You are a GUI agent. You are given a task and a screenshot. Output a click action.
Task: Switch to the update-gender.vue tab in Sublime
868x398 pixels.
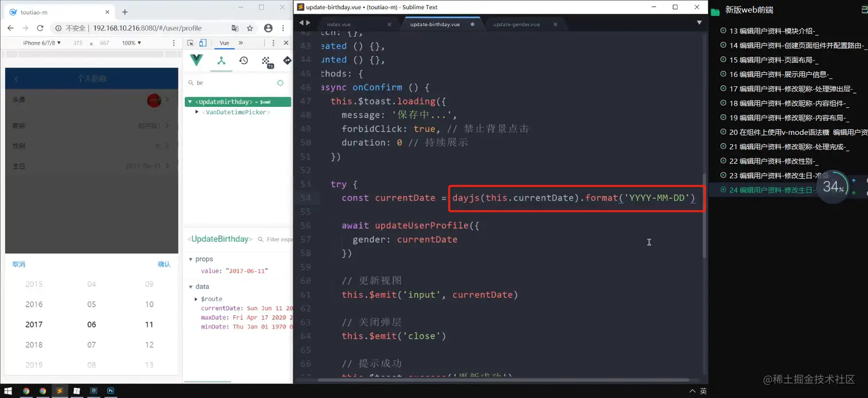(517, 24)
